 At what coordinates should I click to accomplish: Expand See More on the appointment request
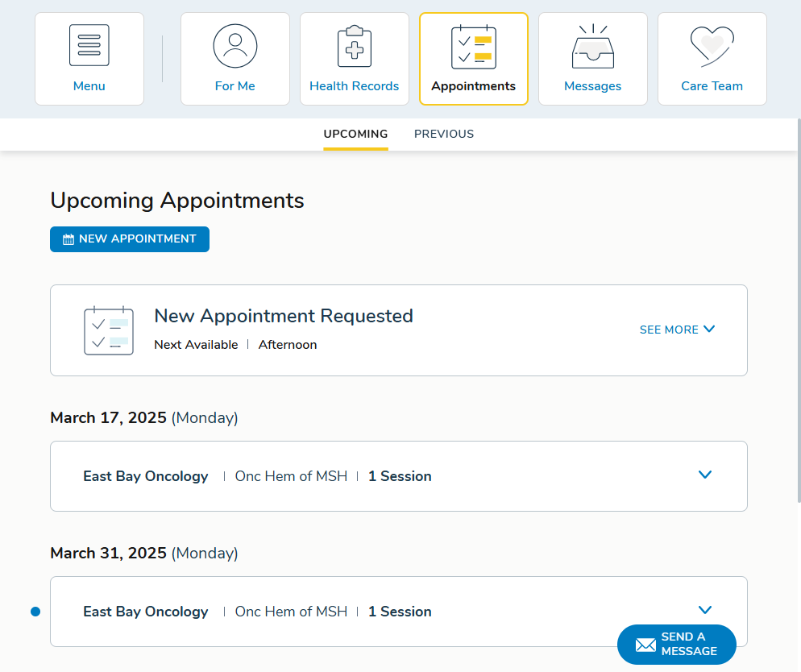[678, 330]
